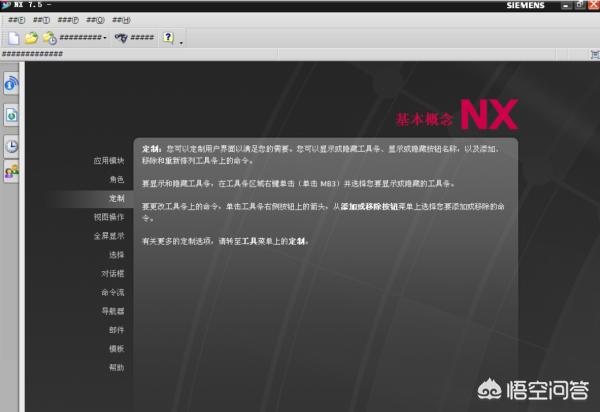Image resolution: width=600 pixels, height=412 pixels.
Task: Open the toolbar options arrow beside the help icon
Action: tap(181, 42)
